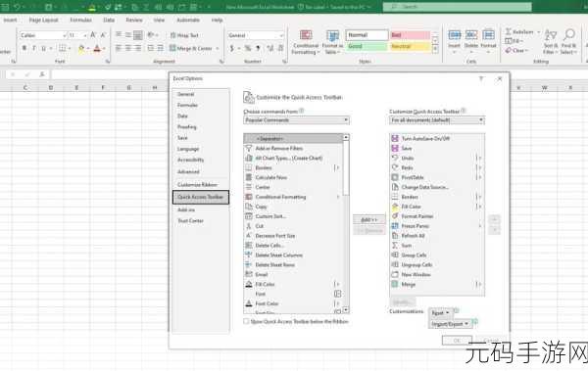Click the Italic button in the ribbon
This screenshot has width=588, height=371.
(x=34, y=48)
